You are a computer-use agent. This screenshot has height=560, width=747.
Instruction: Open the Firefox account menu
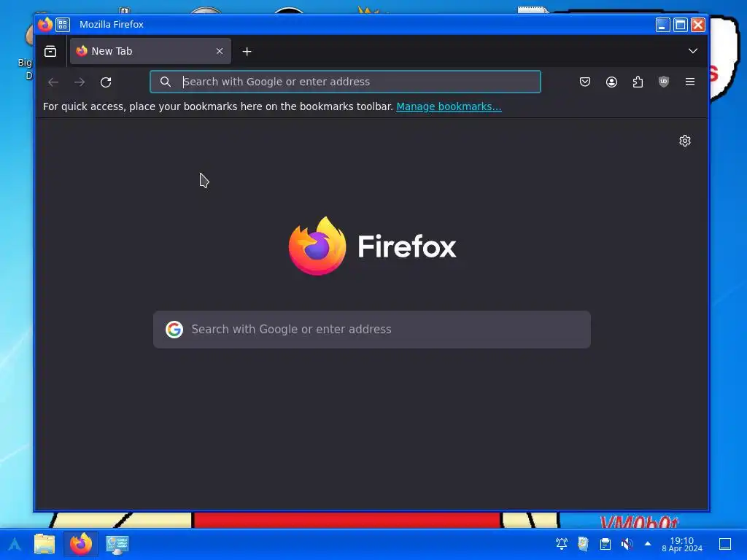click(612, 82)
